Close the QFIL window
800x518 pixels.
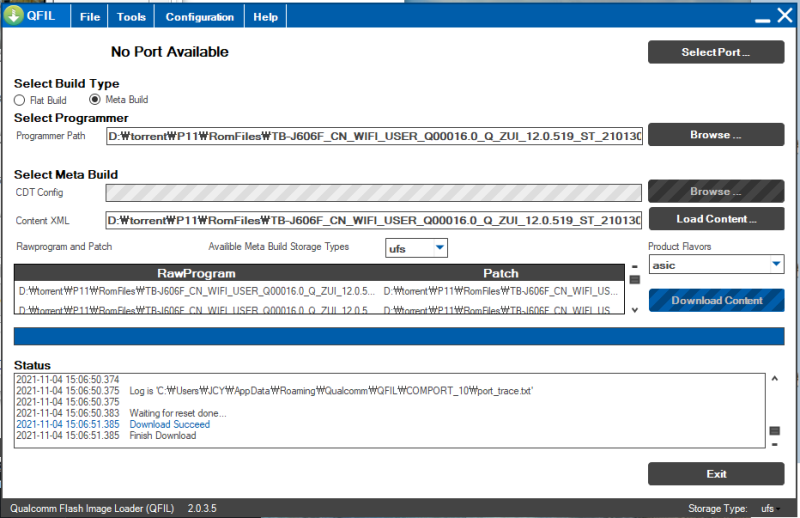click(x=785, y=15)
